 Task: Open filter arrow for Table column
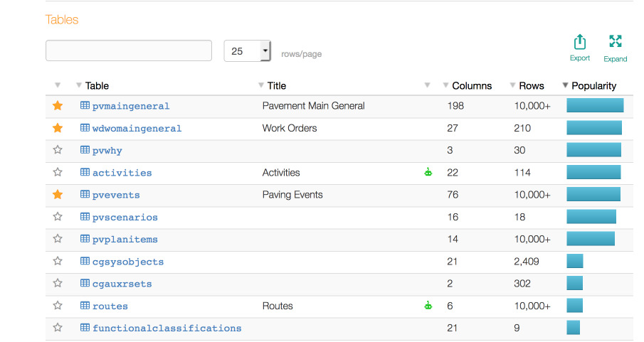(x=79, y=85)
